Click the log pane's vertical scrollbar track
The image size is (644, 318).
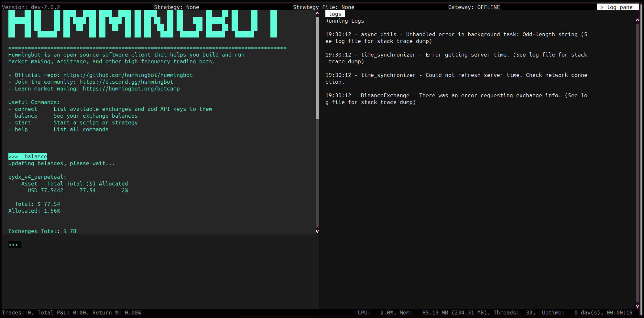637,162
